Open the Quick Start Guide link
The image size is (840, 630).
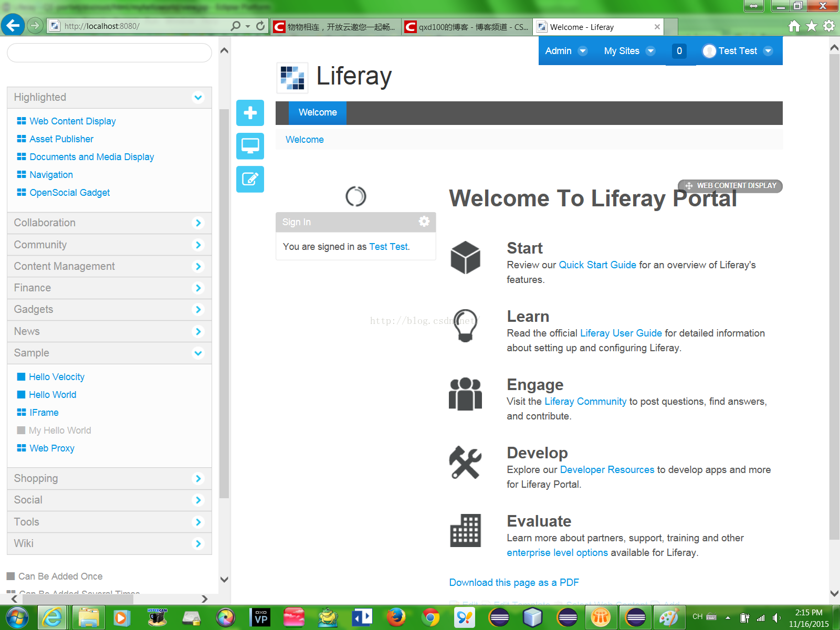pos(597,265)
